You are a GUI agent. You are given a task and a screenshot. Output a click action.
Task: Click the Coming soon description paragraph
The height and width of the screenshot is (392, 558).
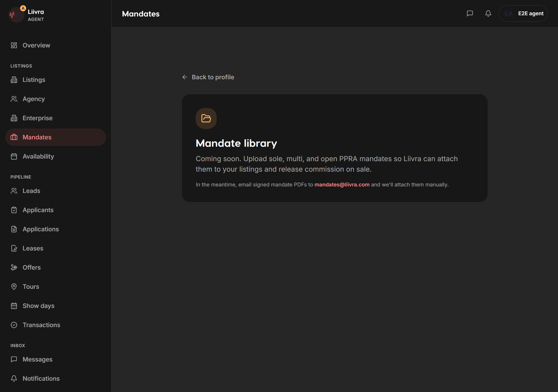pyautogui.click(x=327, y=164)
